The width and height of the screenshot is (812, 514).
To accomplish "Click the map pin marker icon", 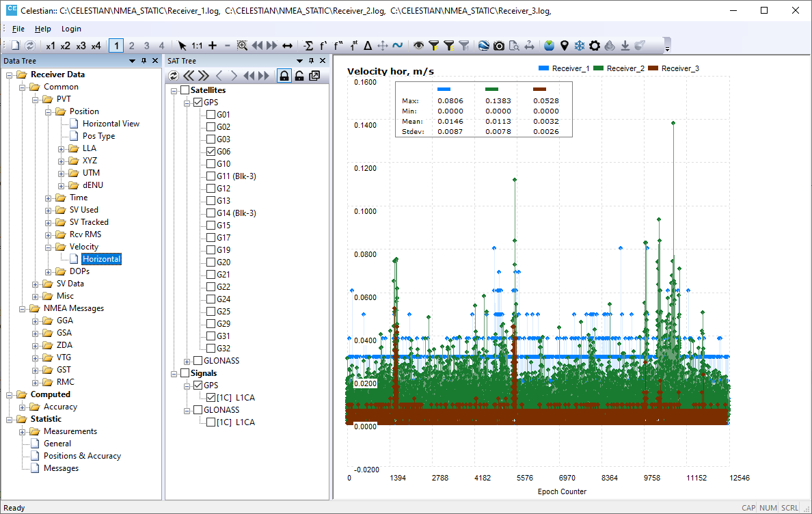I will [x=565, y=46].
